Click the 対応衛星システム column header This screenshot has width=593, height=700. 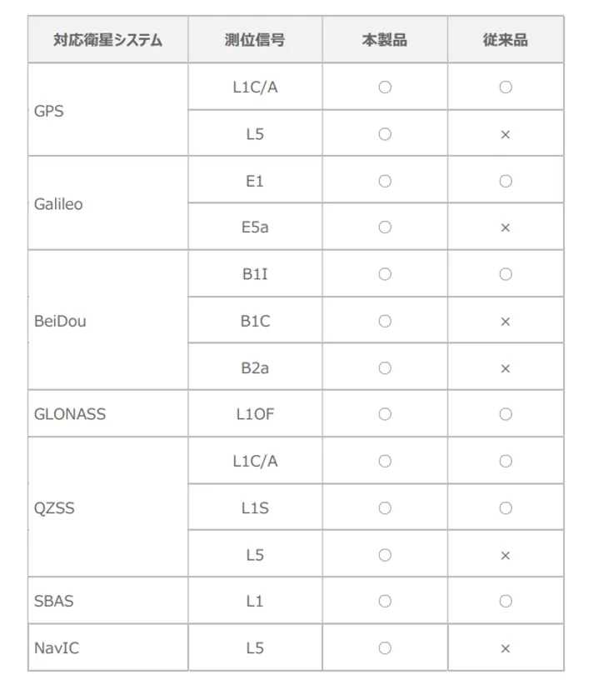(107, 40)
